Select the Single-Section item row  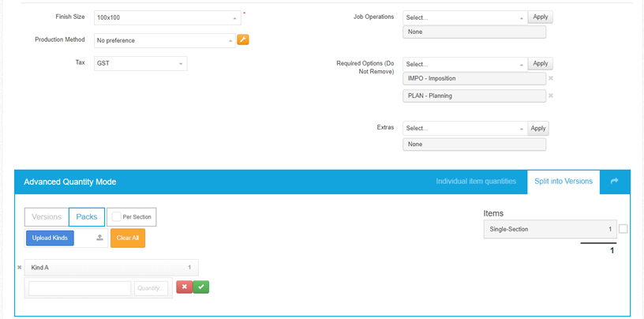coord(550,229)
